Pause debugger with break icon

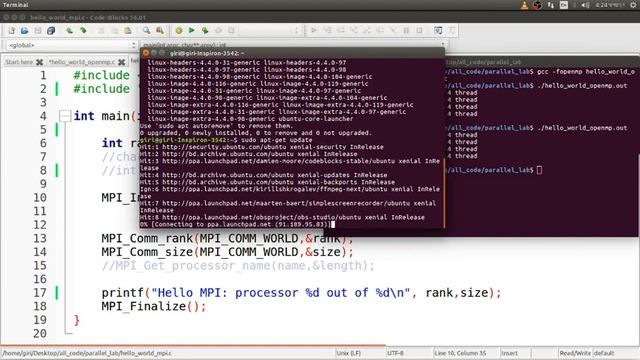[x=406, y=31]
